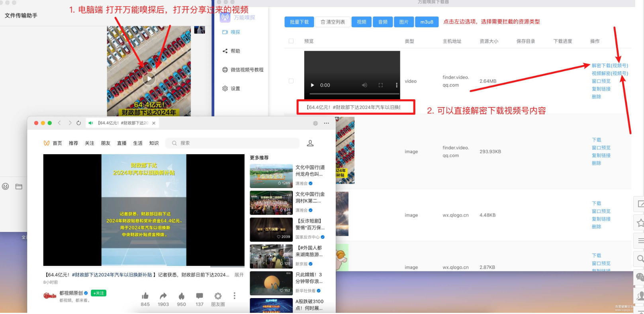Select the 音频 resource type filter
This screenshot has width=644, height=314.
[383, 22]
